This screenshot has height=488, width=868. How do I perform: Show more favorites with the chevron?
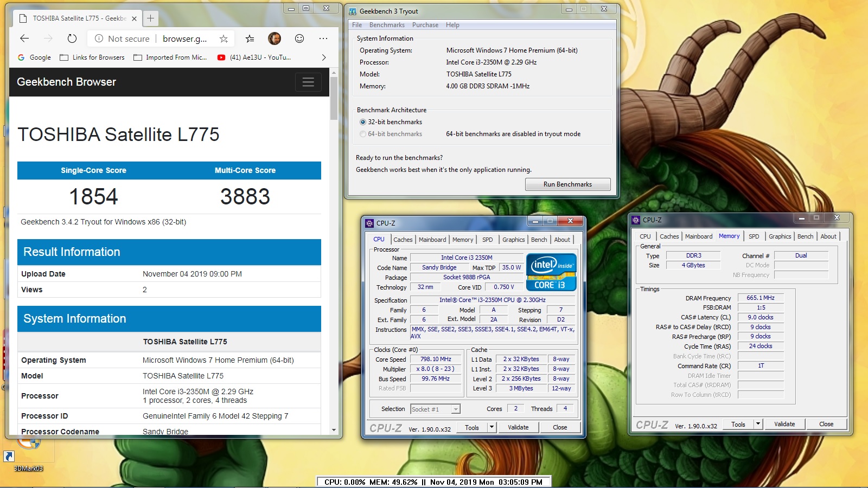(324, 57)
